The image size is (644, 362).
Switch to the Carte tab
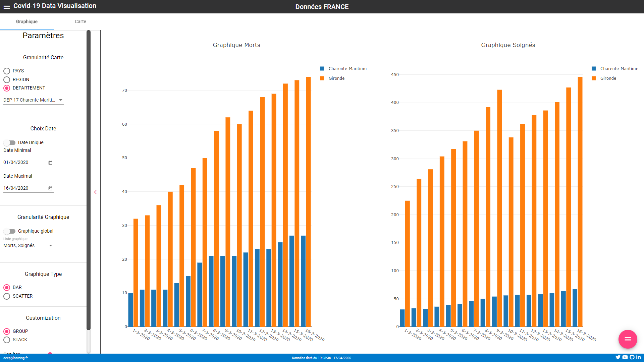(80, 21)
